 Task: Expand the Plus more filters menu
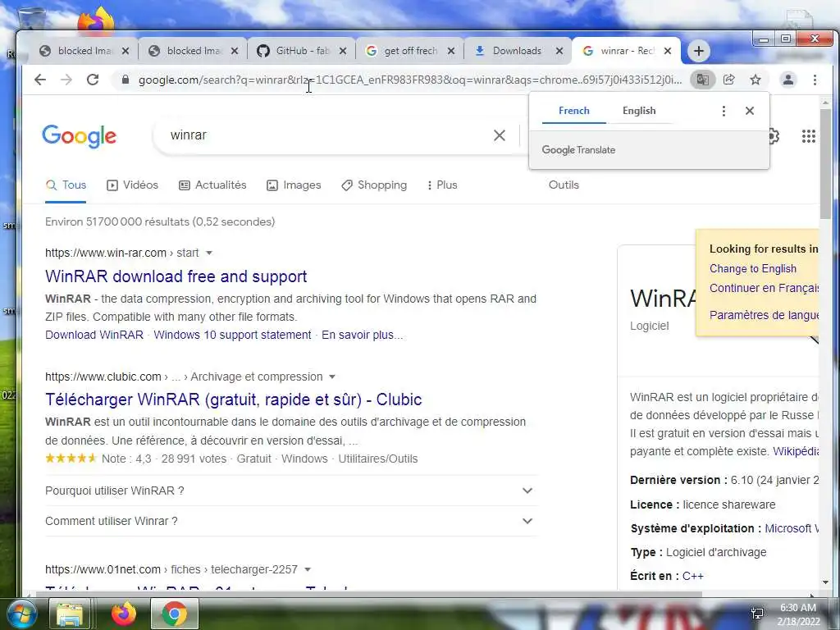[x=442, y=185]
